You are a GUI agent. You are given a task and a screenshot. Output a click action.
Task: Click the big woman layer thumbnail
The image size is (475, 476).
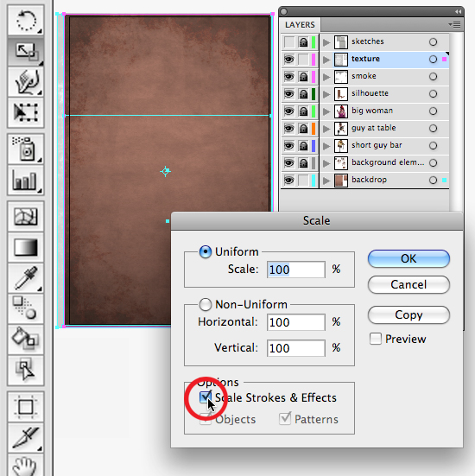[341, 111]
